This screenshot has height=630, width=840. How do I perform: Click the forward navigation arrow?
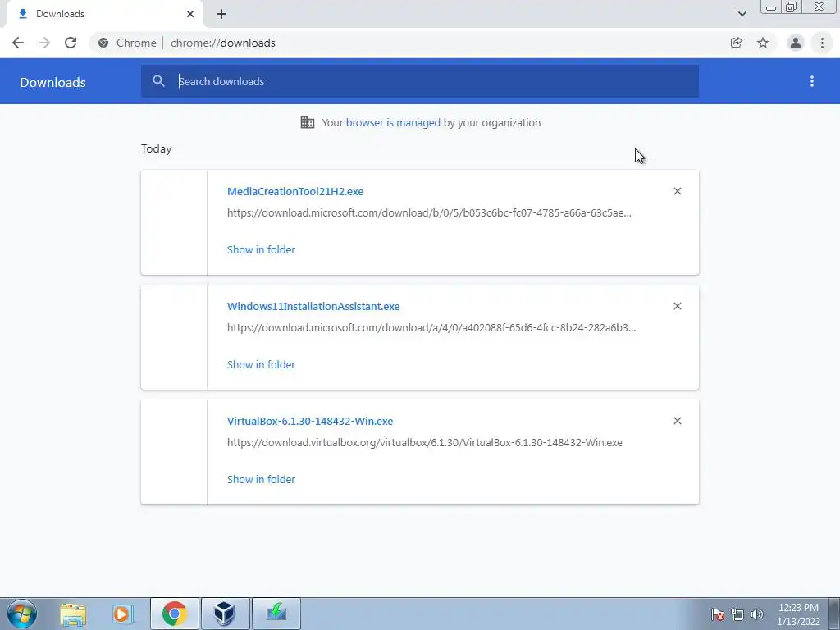[x=44, y=43]
